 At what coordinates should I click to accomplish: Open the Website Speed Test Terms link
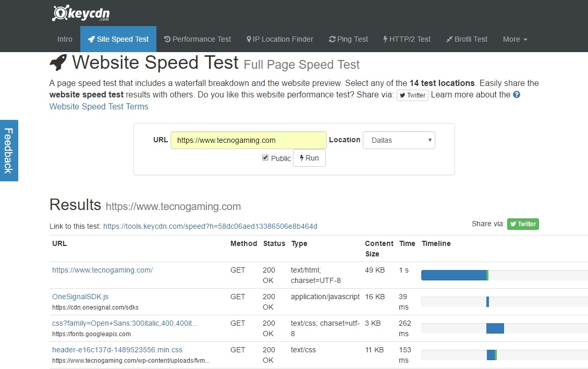click(99, 106)
